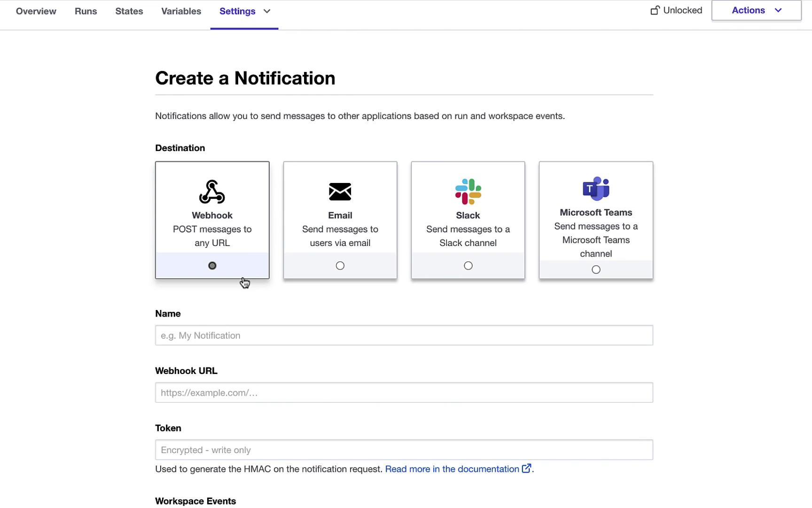Click the encrypted Token input field
This screenshot has height=508, width=812.
tap(404, 450)
